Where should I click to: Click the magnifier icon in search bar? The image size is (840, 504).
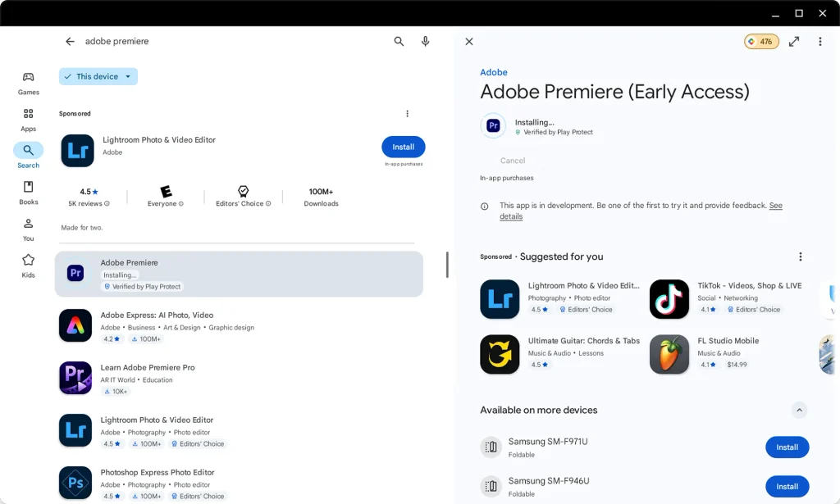click(x=399, y=41)
